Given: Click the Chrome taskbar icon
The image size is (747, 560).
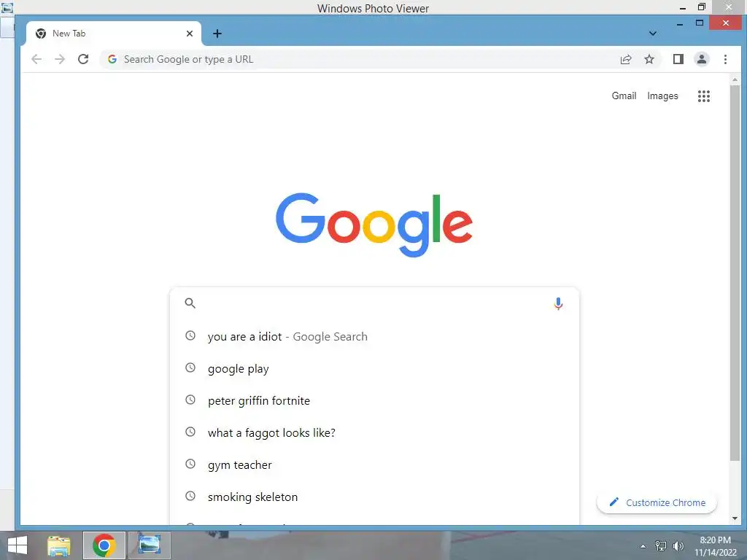Looking at the screenshot, I should tap(104, 545).
